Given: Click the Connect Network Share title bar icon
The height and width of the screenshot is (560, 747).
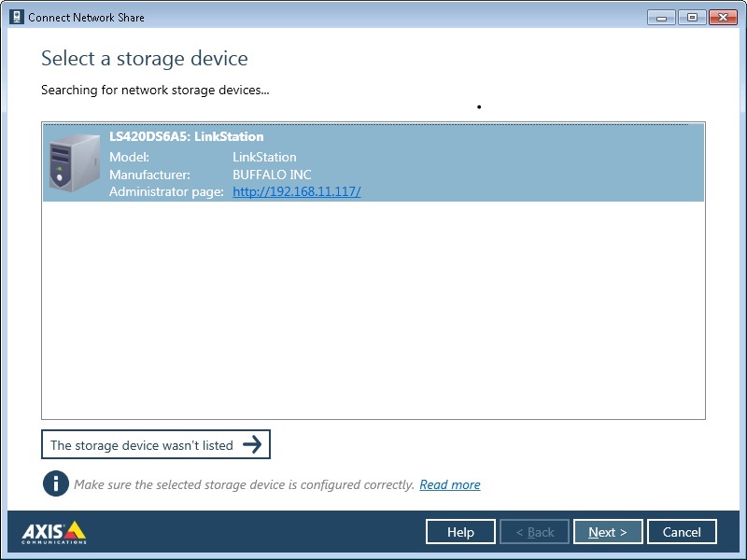Looking at the screenshot, I should coord(16,17).
